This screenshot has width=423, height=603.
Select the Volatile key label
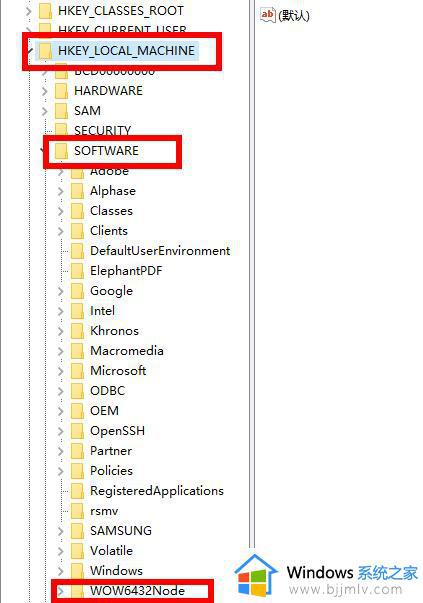pyautogui.click(x=111, y=551)
